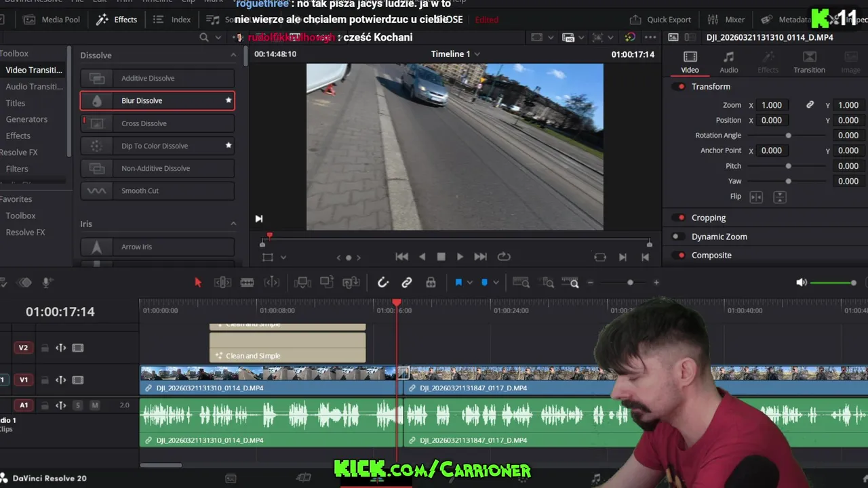Open the Index panel
This screenshot has width=868, height=488.
172,20
